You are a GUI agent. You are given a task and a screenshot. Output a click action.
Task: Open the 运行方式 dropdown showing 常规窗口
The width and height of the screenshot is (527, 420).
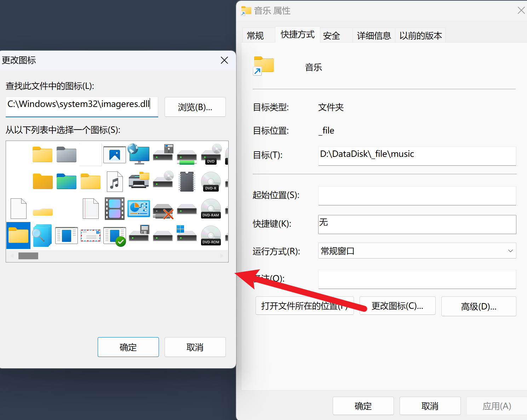417,251
